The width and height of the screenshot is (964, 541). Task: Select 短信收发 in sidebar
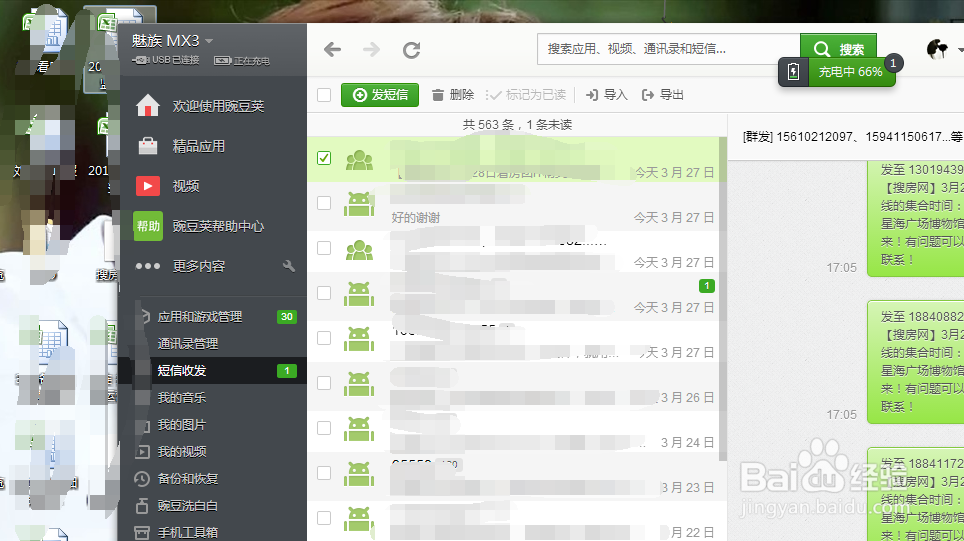pos(213,371)
